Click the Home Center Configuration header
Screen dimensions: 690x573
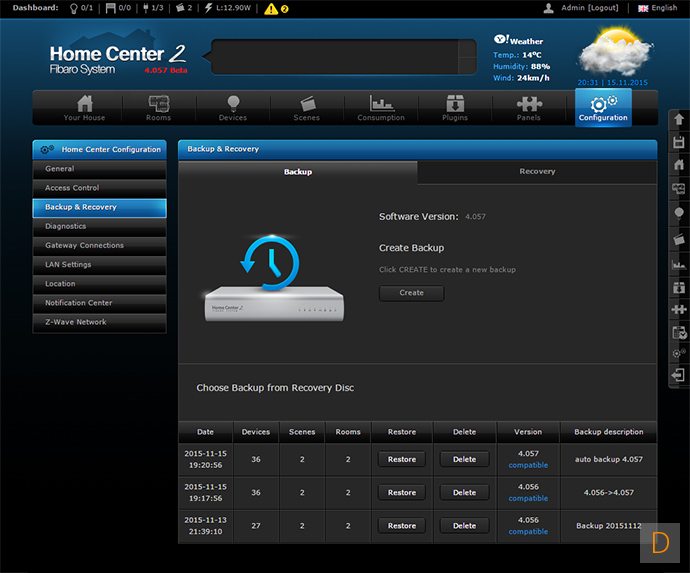[99, 150]
